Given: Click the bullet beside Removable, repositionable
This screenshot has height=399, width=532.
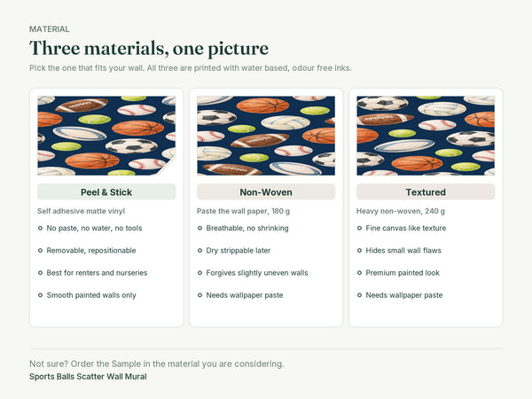Looking at the screenshot, I should pyautogui.click(x=40, y=250).
